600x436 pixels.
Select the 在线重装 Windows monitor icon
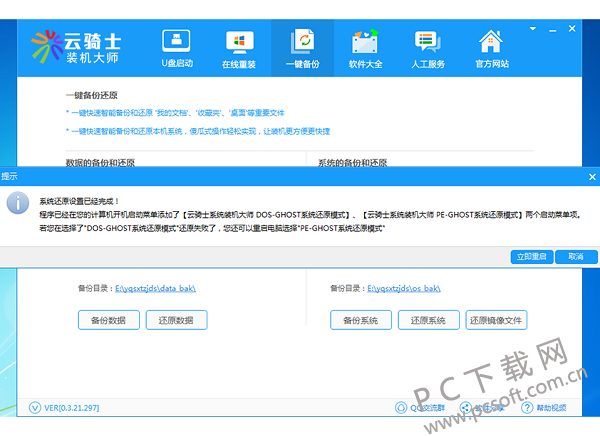point(239,42)
